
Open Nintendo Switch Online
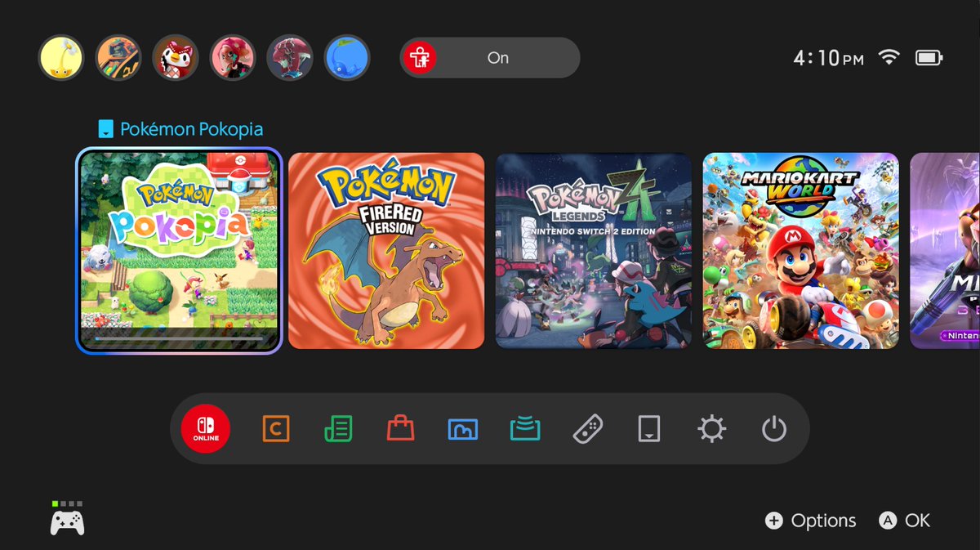pos(206,428)
